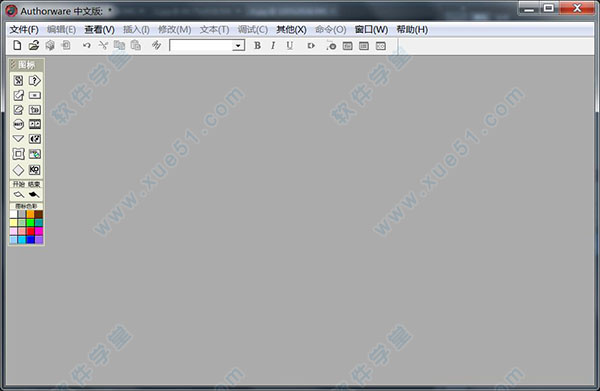Select the DVD icon in the palette
This screenshot has width=600, height=391.
point(35,154)
